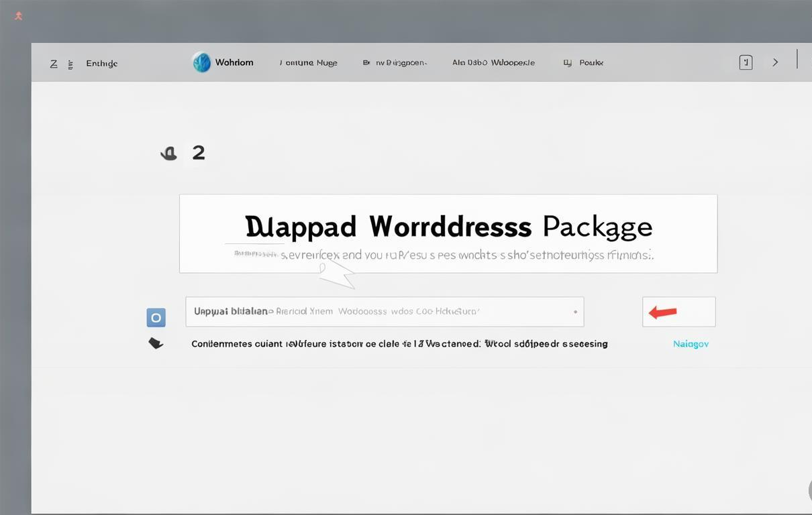The width and height of the screenshot is (812, 515).
Task: Click the dark icon beside the number 2
Action: tap(168, 154)
